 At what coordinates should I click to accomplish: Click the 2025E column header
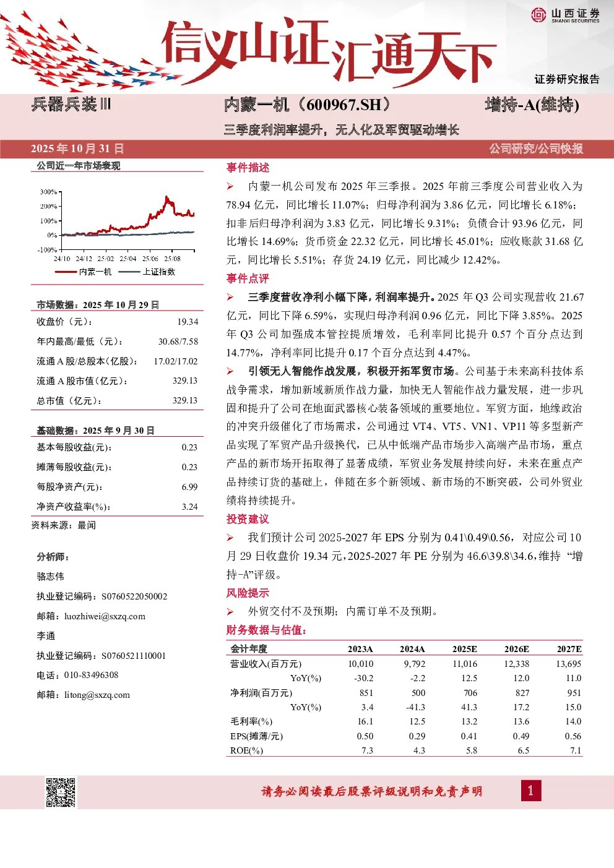tap(464, 649)
